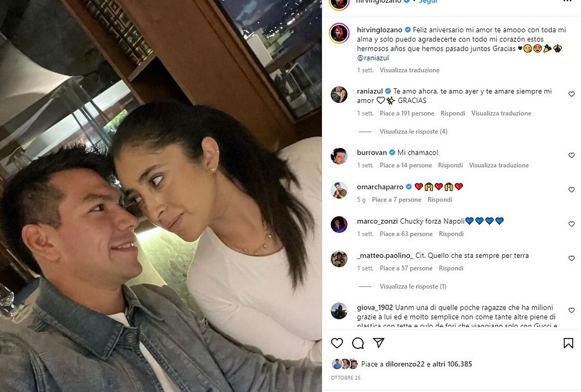Click 'Visualizza traduzione' under the caption

[410, 70]
